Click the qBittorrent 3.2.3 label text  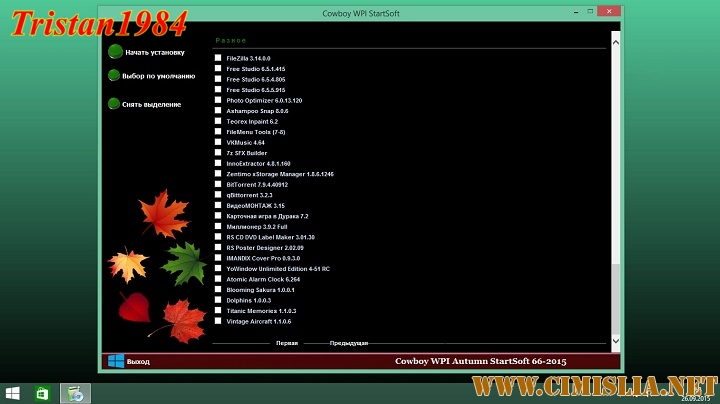coord(249,195)
